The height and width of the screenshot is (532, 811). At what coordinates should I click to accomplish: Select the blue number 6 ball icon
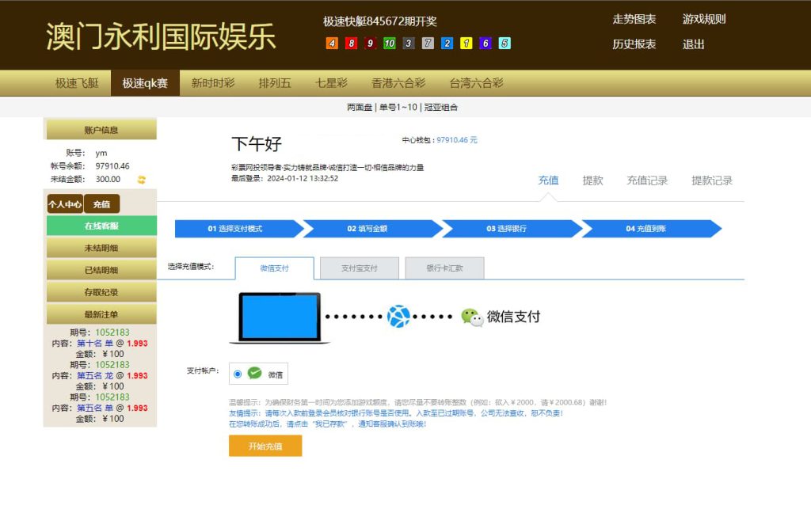[485, 42]
